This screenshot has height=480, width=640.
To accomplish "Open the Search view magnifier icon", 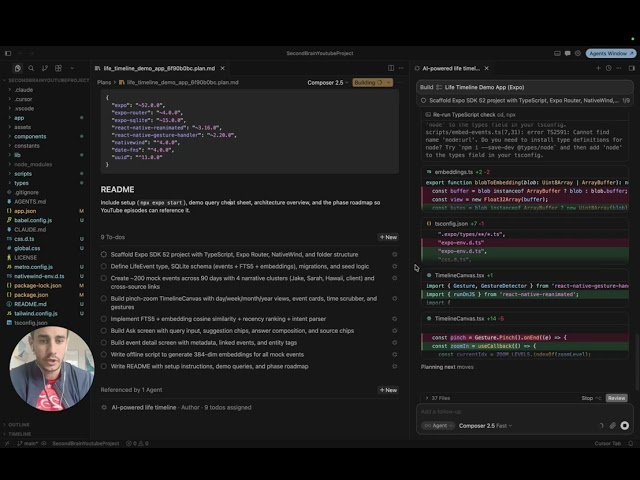I will 31,68.
